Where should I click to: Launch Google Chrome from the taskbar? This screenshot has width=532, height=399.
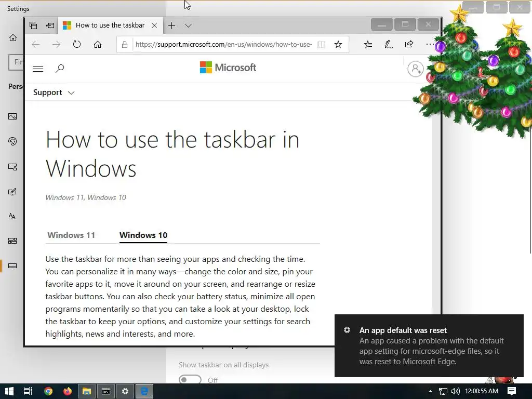(x=48, y=391)
